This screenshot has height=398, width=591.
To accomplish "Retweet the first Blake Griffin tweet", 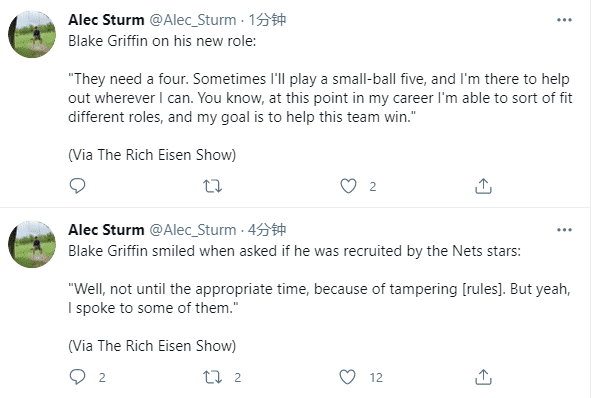I will coord(213,186).
